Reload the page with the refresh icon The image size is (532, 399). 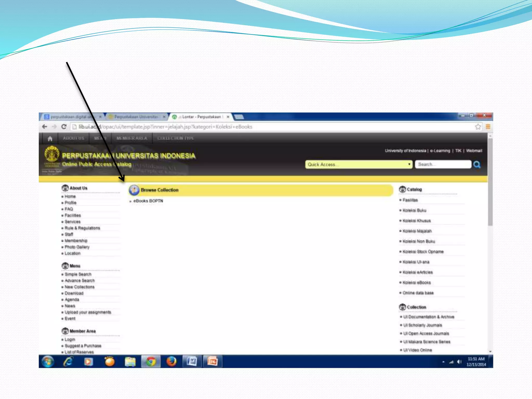pyautogui.click(x=64, y=127)
